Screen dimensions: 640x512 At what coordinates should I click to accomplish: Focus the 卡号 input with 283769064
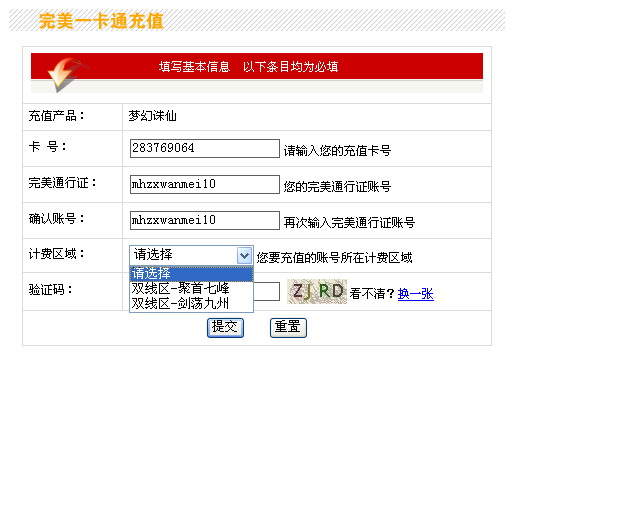tap(204, 148)
